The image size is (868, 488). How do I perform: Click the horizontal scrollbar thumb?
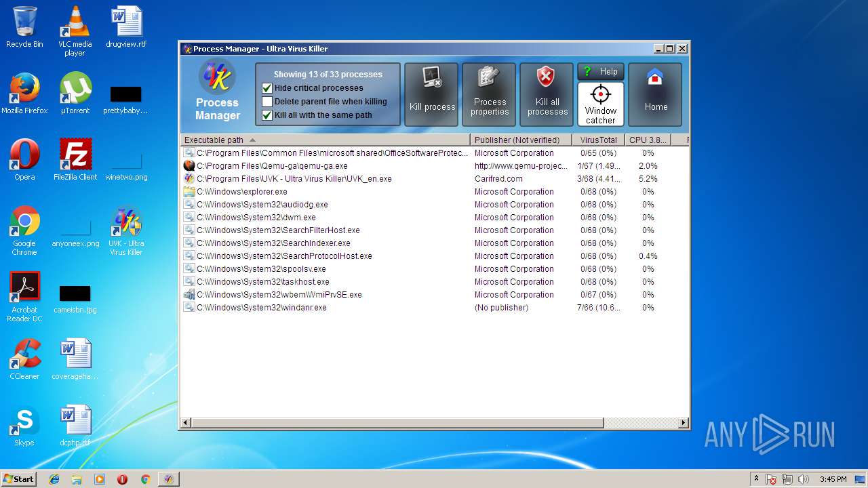tap(397, 423)
